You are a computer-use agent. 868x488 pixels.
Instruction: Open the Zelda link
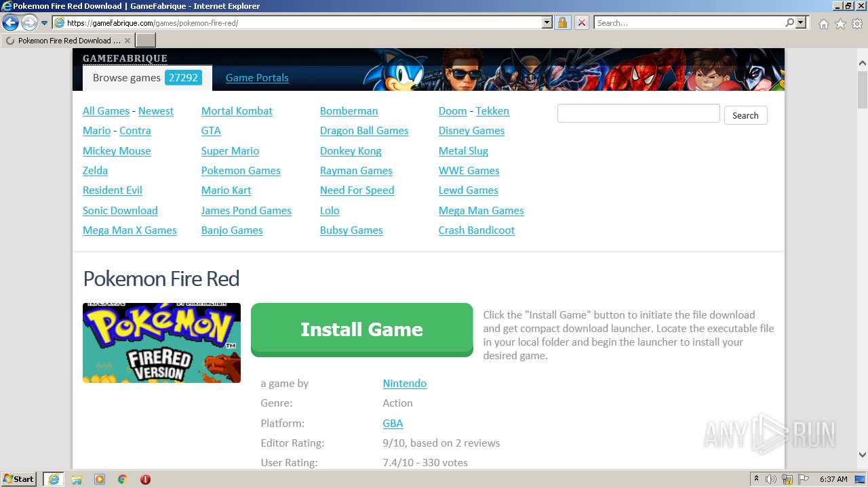click(95, 170)
